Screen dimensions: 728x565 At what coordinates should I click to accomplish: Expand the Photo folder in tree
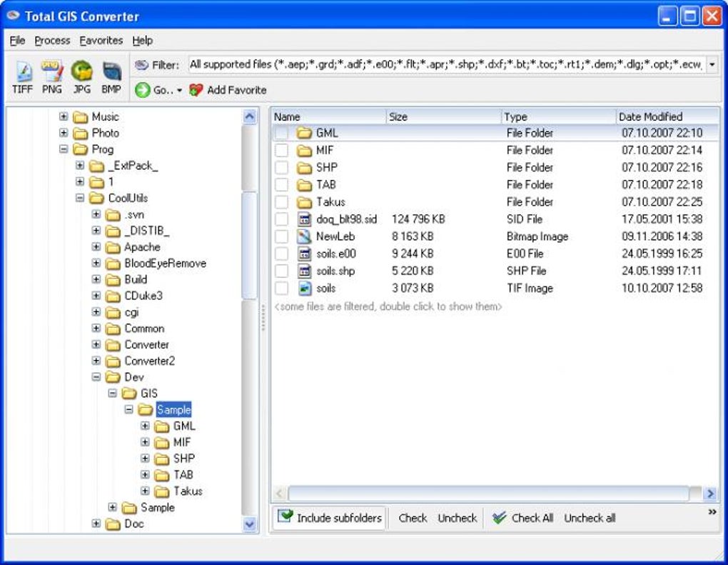64,133
